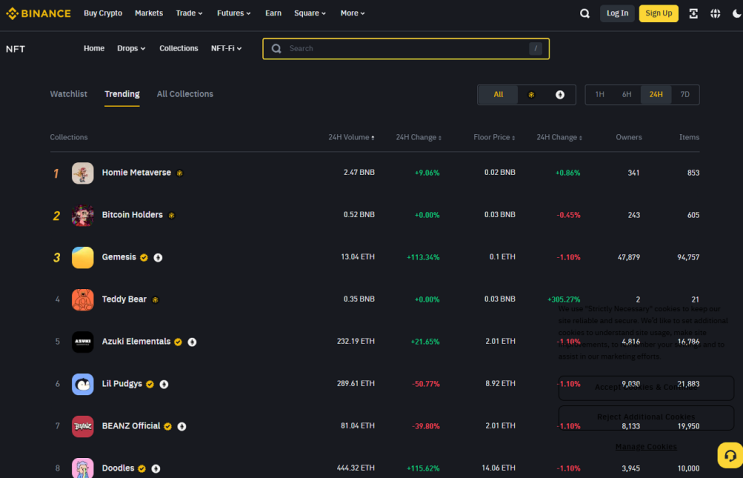Click Doodles Ethereum chain badge

pos(155,469)
